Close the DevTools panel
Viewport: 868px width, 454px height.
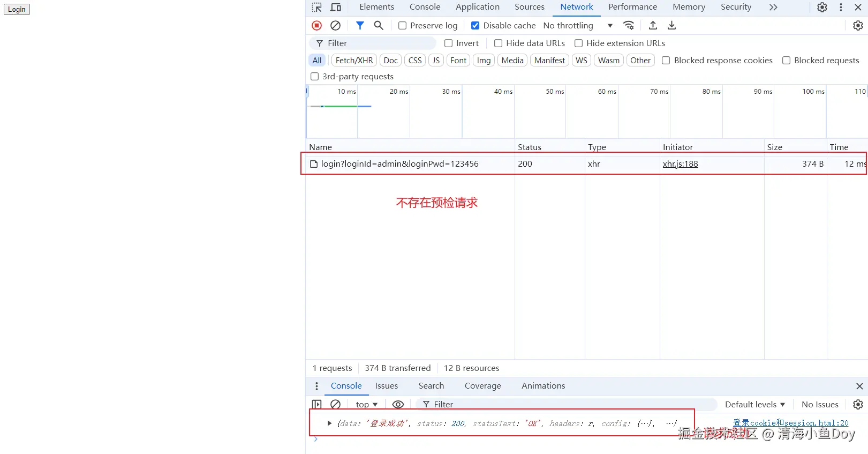coord(858,8)
